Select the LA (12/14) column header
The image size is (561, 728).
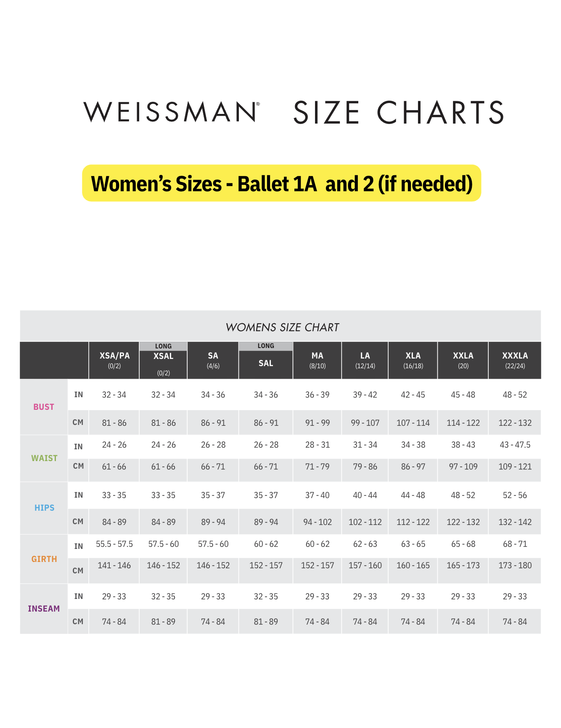pyautogui.click(x=365, y=360)
